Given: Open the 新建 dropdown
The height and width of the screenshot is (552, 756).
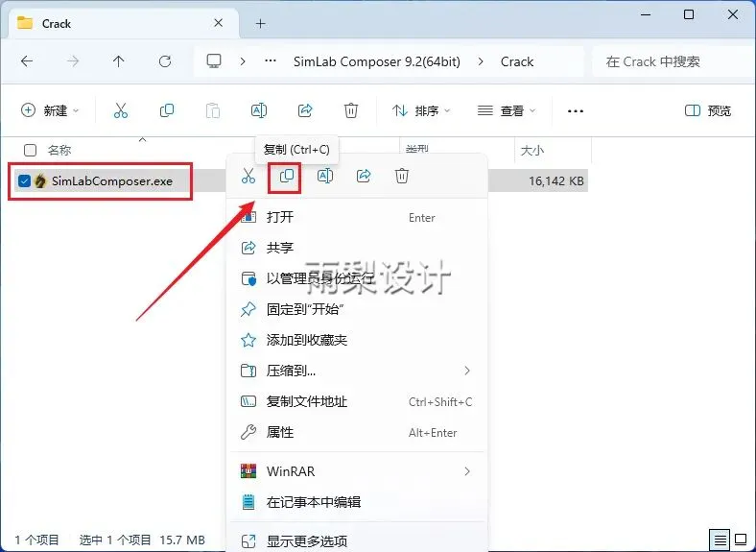Looking at the screenshot, I should [50, 110].
